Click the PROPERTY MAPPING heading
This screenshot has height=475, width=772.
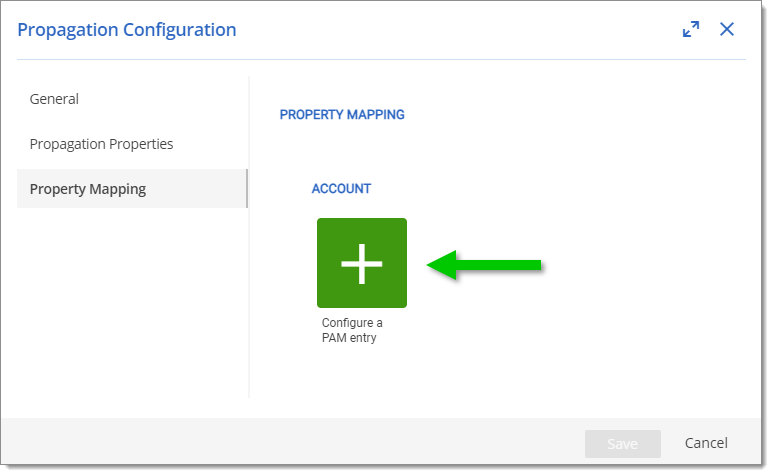coord(342,114)
